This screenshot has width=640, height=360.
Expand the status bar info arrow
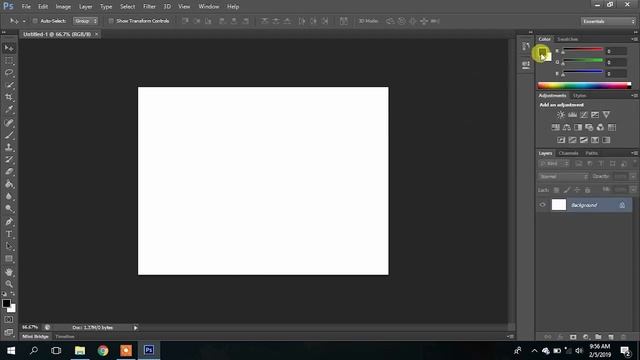[136, 327]
